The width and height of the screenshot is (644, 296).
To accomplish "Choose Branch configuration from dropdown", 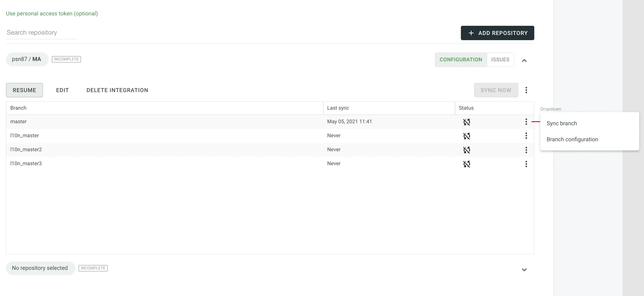I will pyautogui.click(x=572, y=139).
